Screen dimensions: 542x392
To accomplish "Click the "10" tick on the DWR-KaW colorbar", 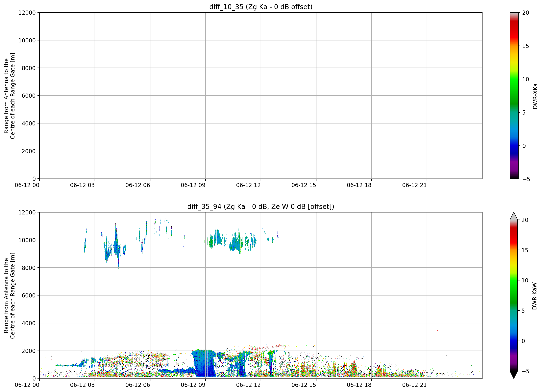I will pyautogui.click(x=525, y=280).
